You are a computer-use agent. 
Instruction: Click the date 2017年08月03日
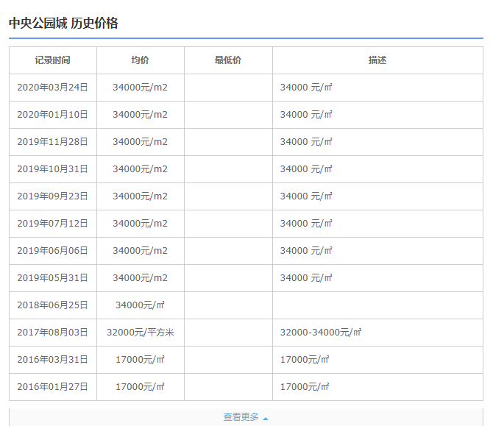point(52,333)
